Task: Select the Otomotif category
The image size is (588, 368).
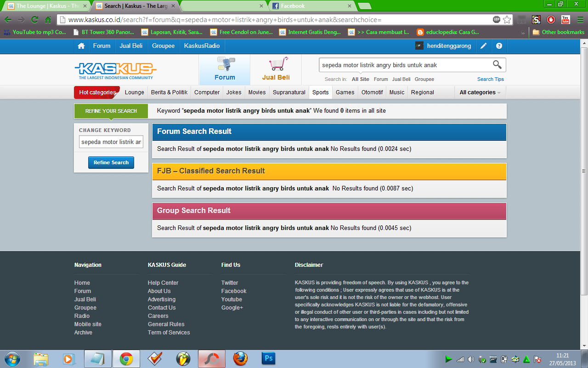Action: (372, 92)
